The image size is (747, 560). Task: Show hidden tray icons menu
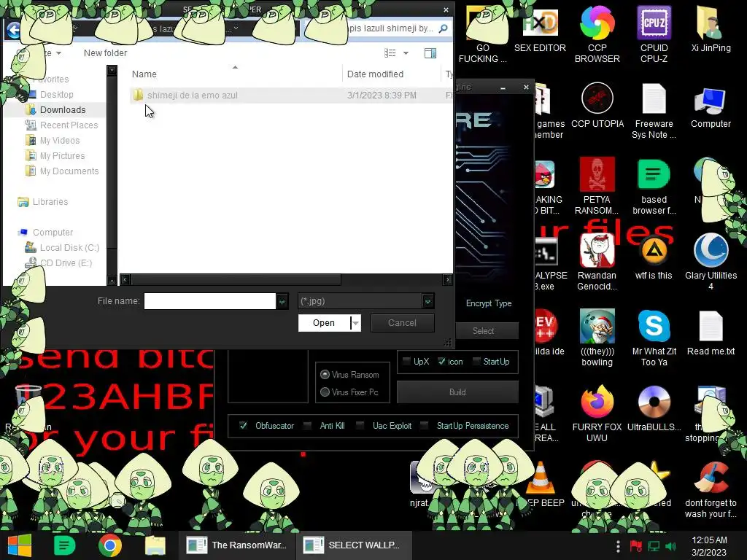pos(618,546)
